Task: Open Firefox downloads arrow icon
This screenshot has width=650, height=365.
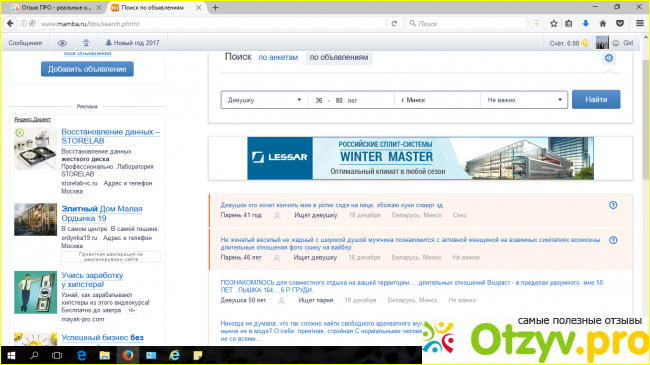Action: pos(585,24)
